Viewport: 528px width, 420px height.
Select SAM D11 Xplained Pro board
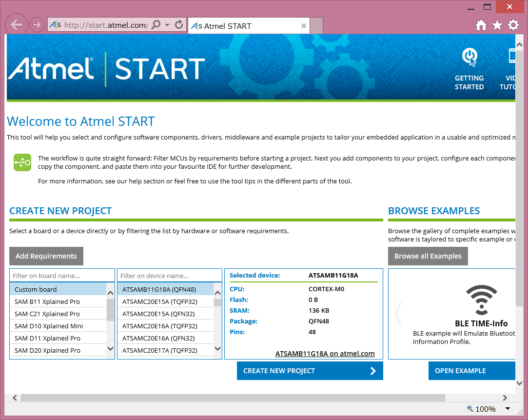(58, 338)
